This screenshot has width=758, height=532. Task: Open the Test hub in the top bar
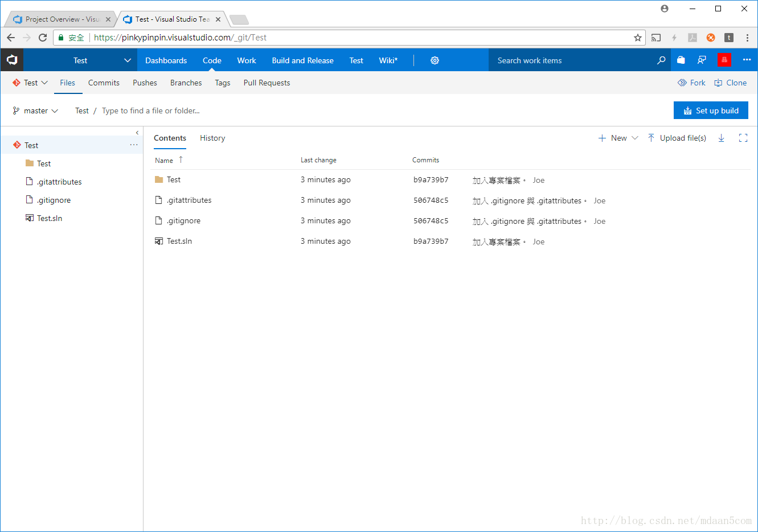click(356, 60)
